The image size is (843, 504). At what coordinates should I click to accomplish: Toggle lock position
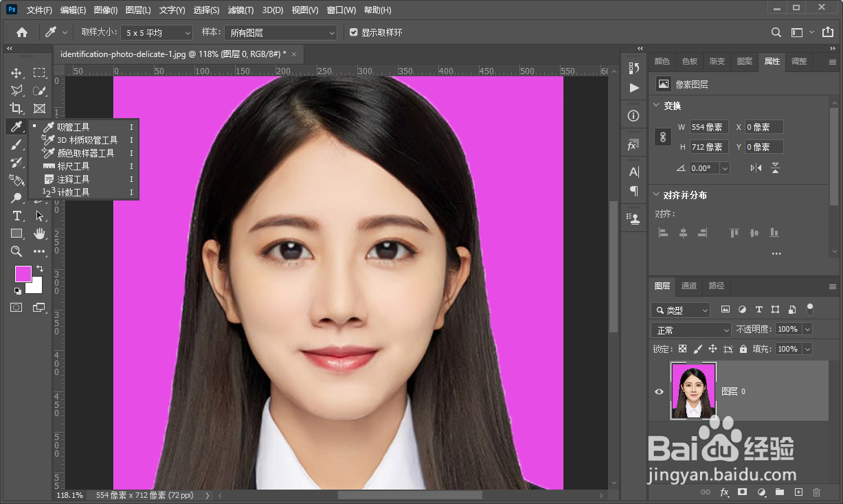pos(713,349)
